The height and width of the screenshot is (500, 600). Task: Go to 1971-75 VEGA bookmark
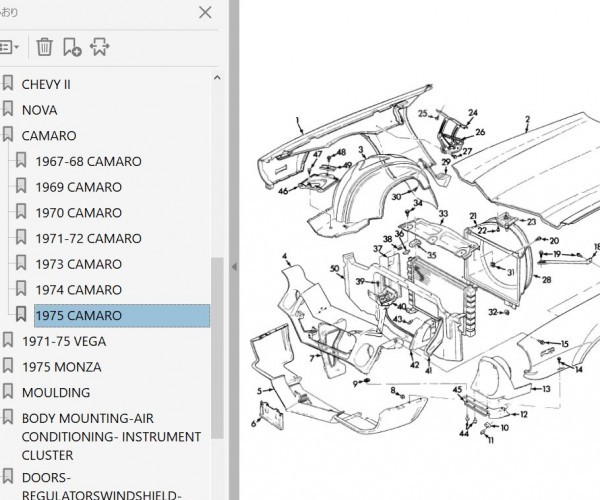click(x=64, y=341)
